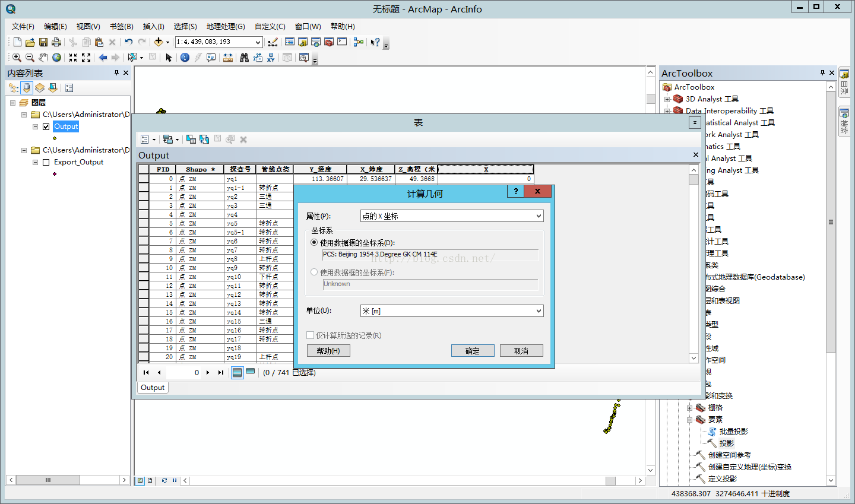Click the Find binoculars icon

[244, 58]
